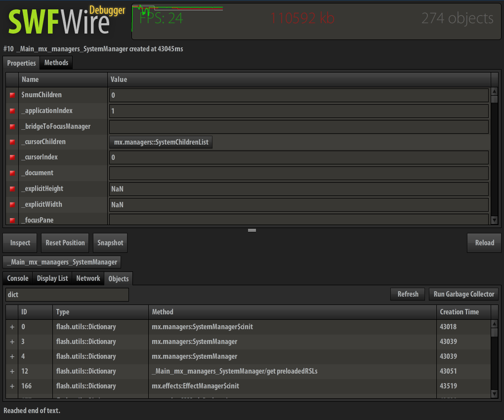Click red marker beside _bridgeToFocusManager property
Viewport: 504px width, 420px height.
tap(12, 126)
